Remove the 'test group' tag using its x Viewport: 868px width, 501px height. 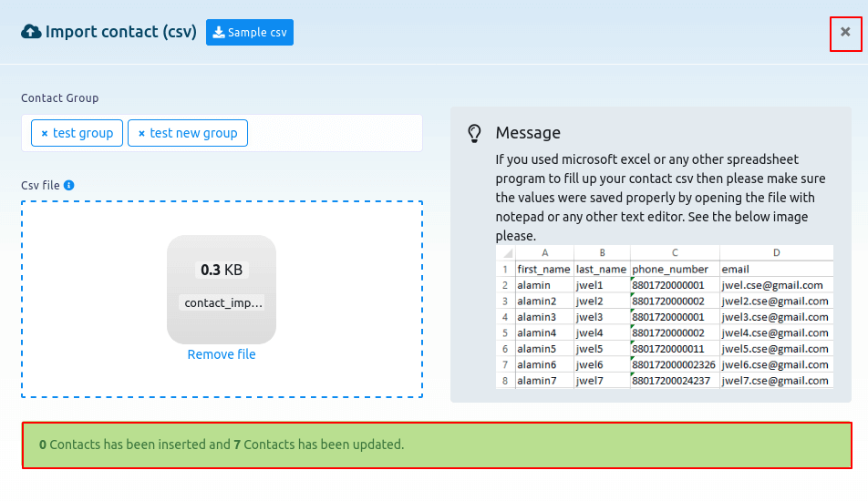[44, 134]
